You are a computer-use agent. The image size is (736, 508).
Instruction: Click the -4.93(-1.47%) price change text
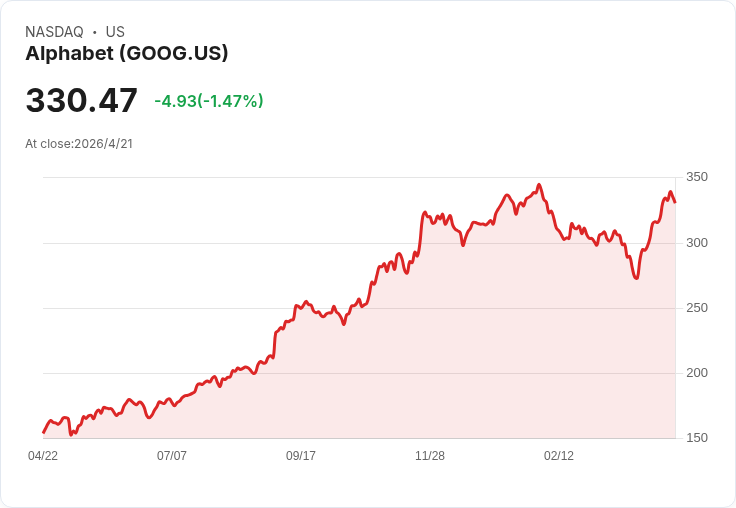point(209,101)
